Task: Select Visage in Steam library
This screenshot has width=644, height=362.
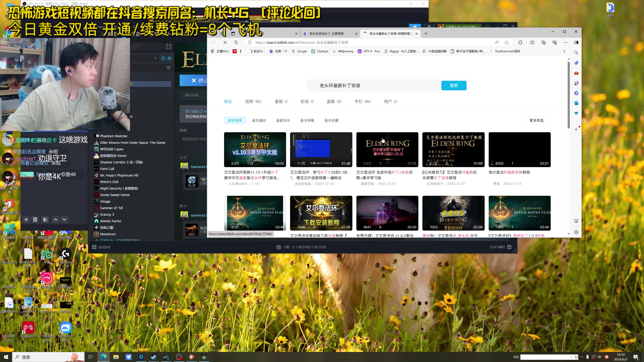Action: pos(105,201)
